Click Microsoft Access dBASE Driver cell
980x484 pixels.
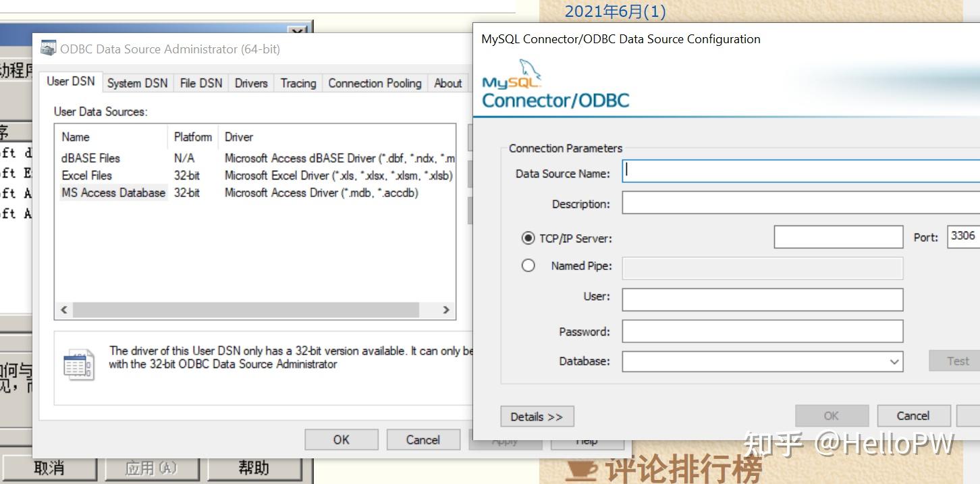[x=339, y=158]
